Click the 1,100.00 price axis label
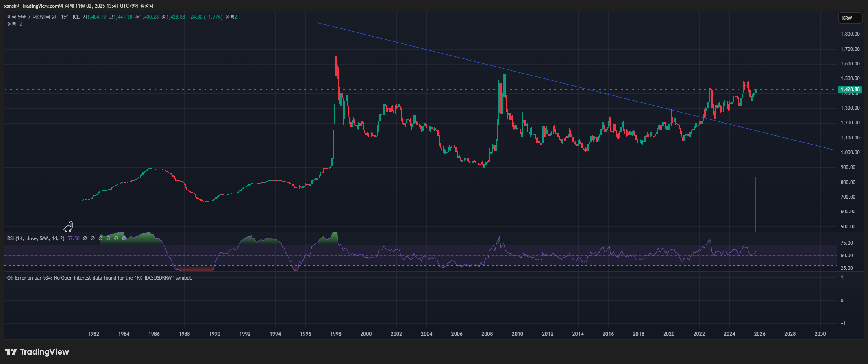Screen dimensions: 868x364 [850, 138]
